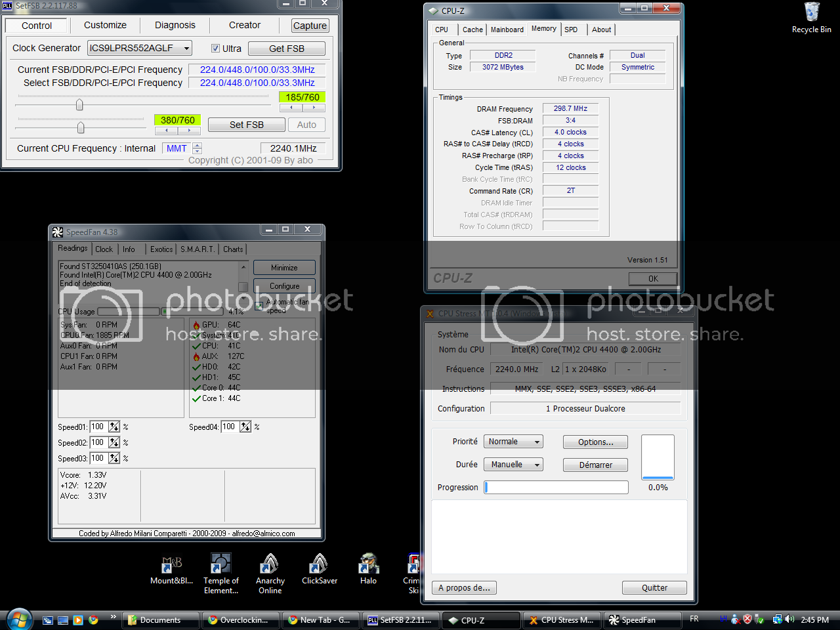Open the ClickSaver desktop icon
This screenshot has width=840, height=630.
(x=319, y=564)
